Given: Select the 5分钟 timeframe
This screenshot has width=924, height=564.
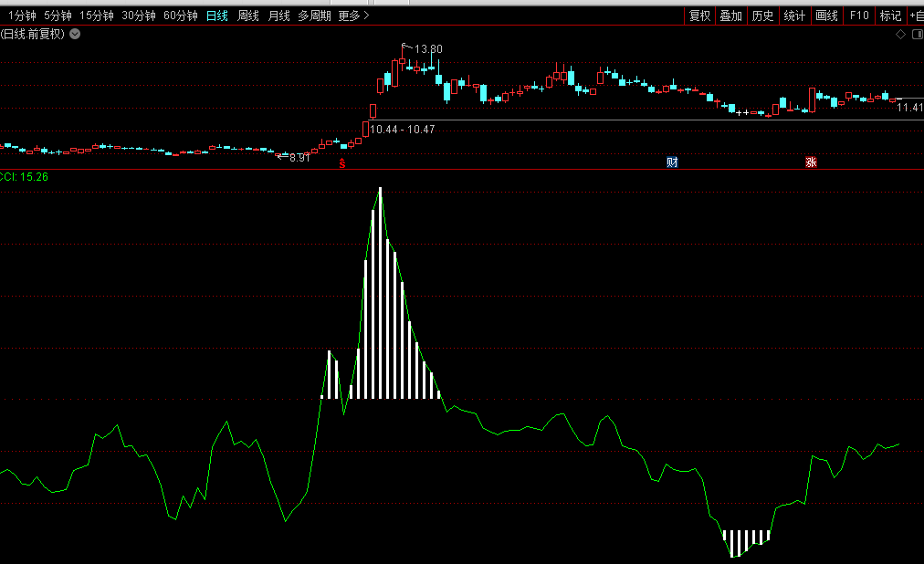Looking at the screenshot, I should pos(58,16).
